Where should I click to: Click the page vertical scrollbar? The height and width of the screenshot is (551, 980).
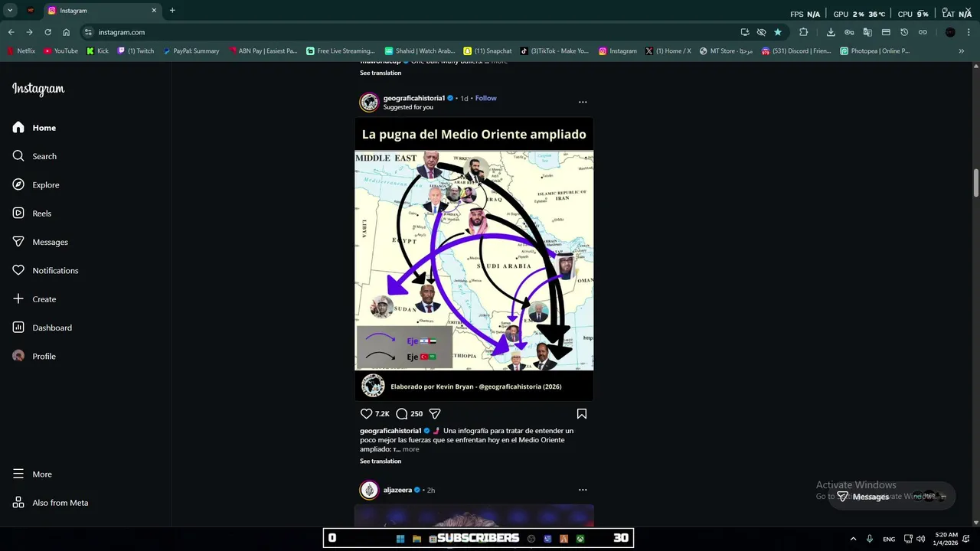point(976,182)
